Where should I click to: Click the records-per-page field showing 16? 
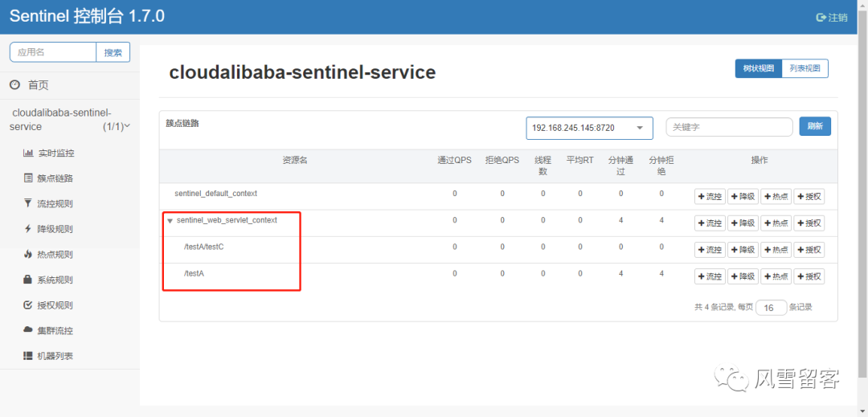pos(771,308)
